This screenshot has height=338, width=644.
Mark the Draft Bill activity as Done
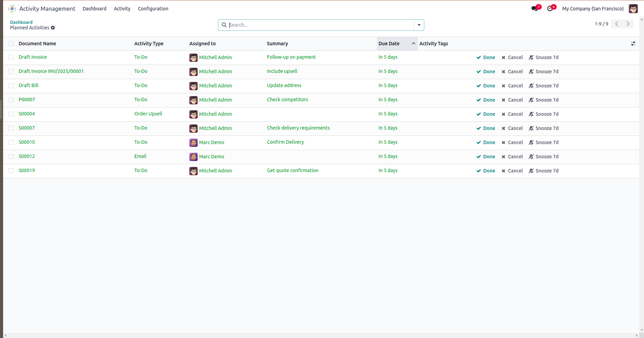click(x=486, y=86)
